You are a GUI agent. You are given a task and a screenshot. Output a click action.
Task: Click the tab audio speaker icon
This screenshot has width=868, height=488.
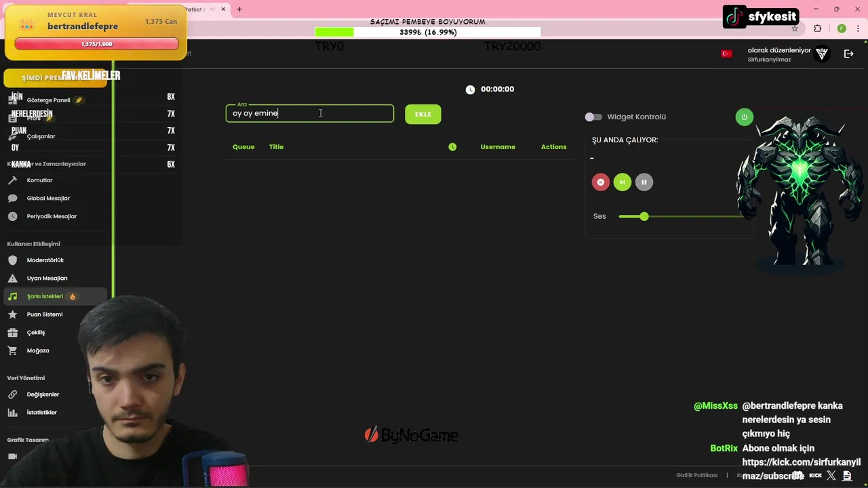point(212,9)
